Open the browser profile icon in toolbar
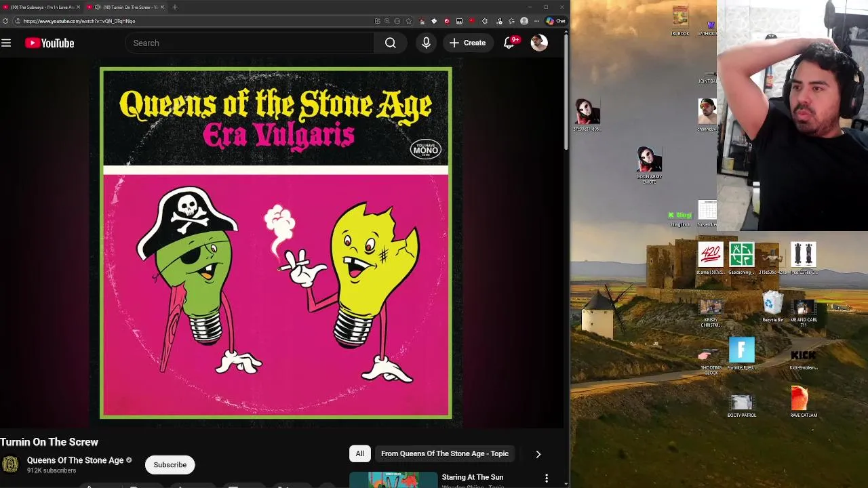This screenshot has width=868, height=488. (524, 21)
